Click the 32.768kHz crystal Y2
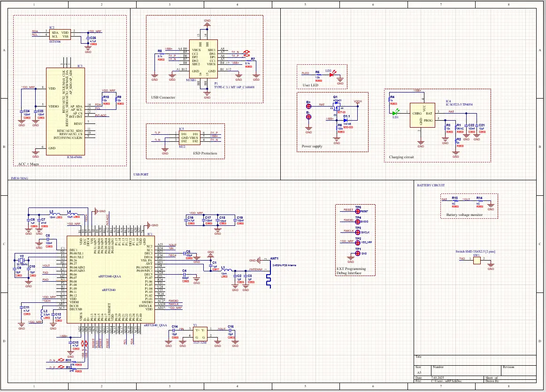The height and width of the screenshot is (392, 546). [22, 260]
